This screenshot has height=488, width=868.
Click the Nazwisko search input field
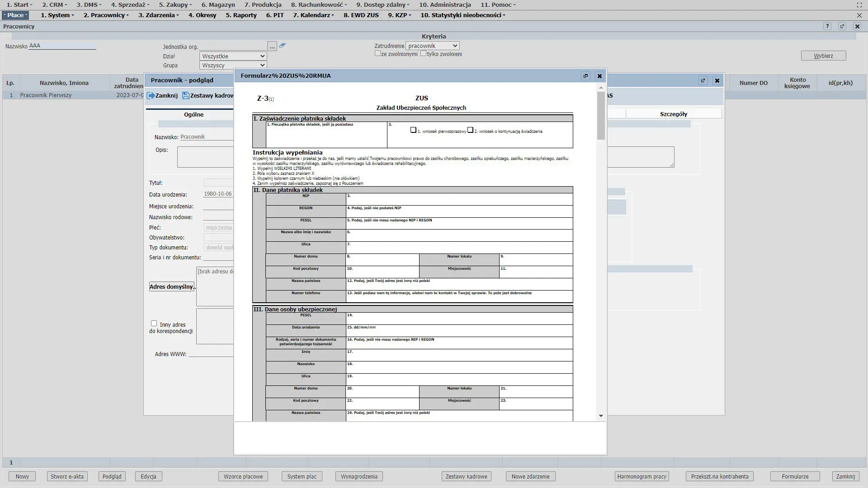[x=62, y=46]
